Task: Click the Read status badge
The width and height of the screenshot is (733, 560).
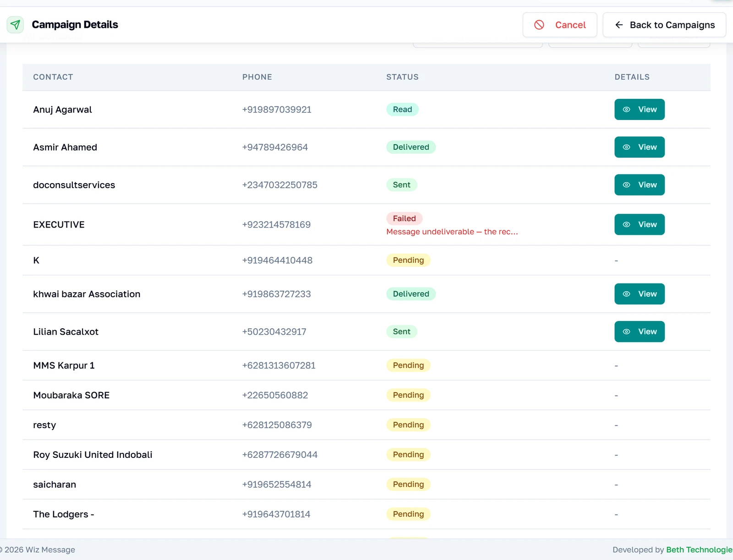Action: 402,109
